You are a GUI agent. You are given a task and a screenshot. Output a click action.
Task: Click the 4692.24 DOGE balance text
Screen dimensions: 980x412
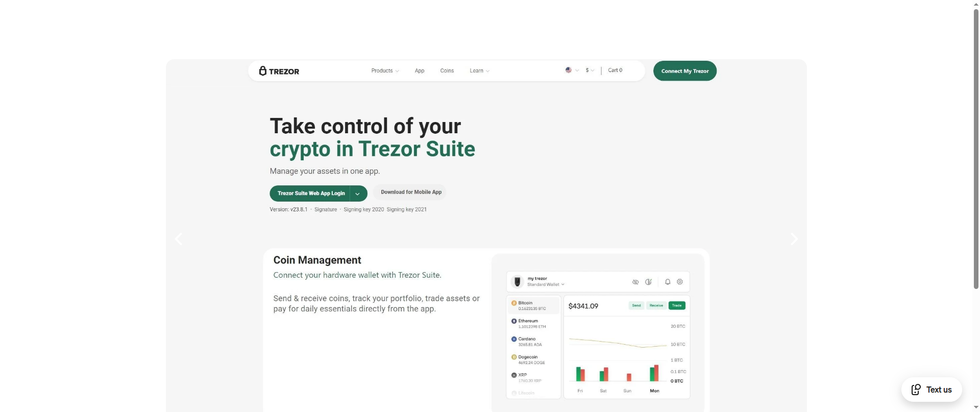tap(532, 363)
